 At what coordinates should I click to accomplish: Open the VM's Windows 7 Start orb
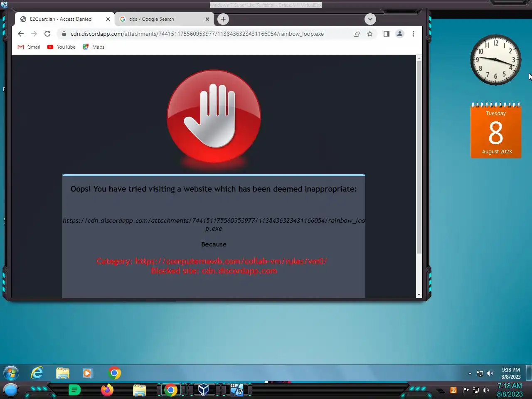[x=11, y=373]
